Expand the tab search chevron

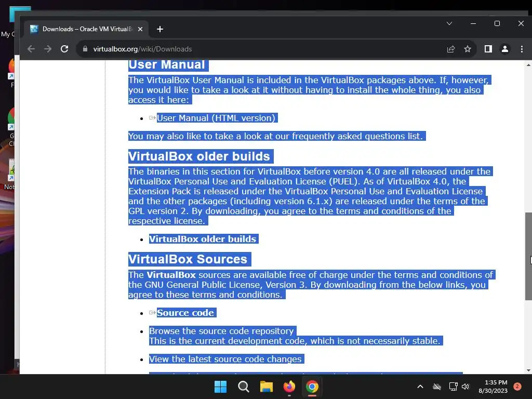click(x=449, y=23)
